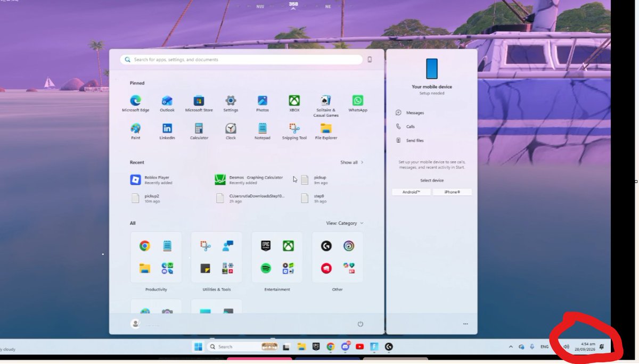This screenshot has width=639, height=364.
Task: Expand recent items with Show all
Action: point(352,162)
